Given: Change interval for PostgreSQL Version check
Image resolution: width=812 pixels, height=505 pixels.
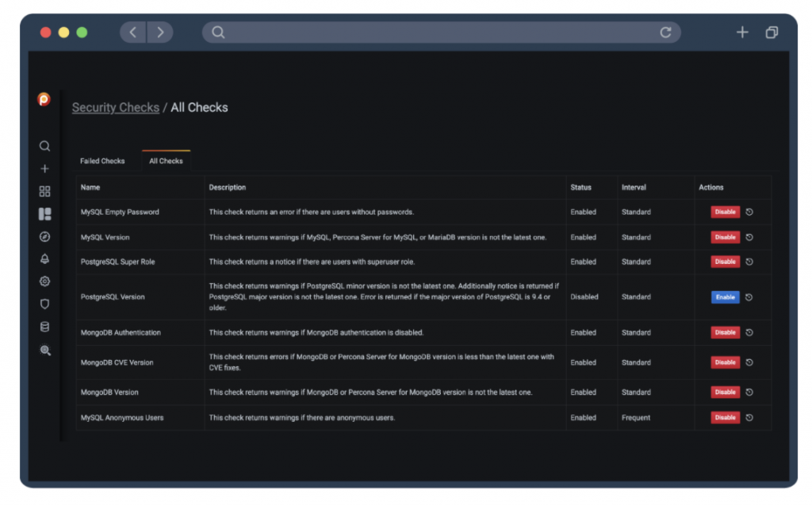Looking at the screenshot, I should point(749,297).
